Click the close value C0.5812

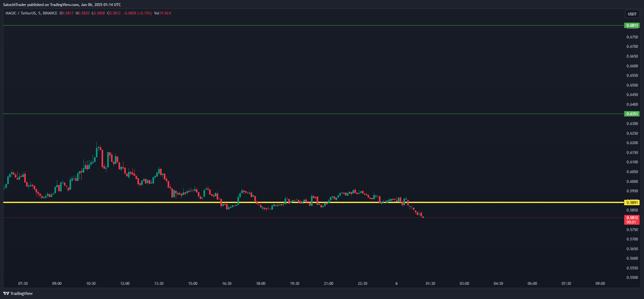tap(114, 13)
